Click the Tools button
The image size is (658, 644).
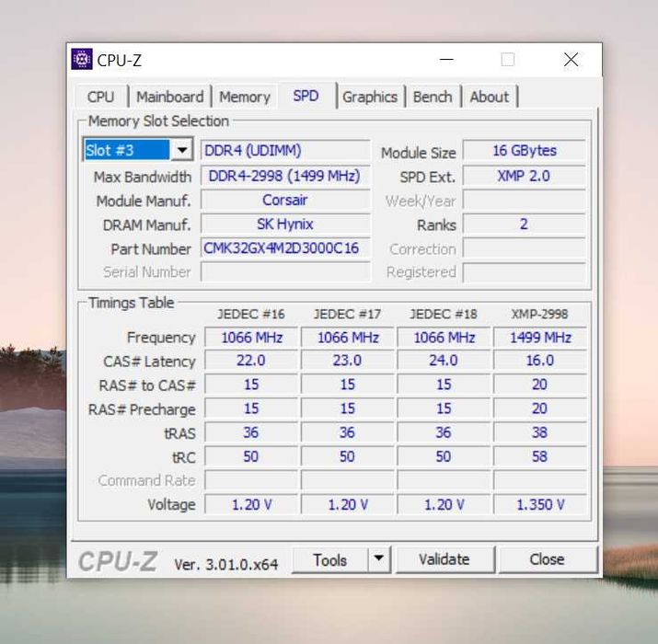[x=329, y=559]
